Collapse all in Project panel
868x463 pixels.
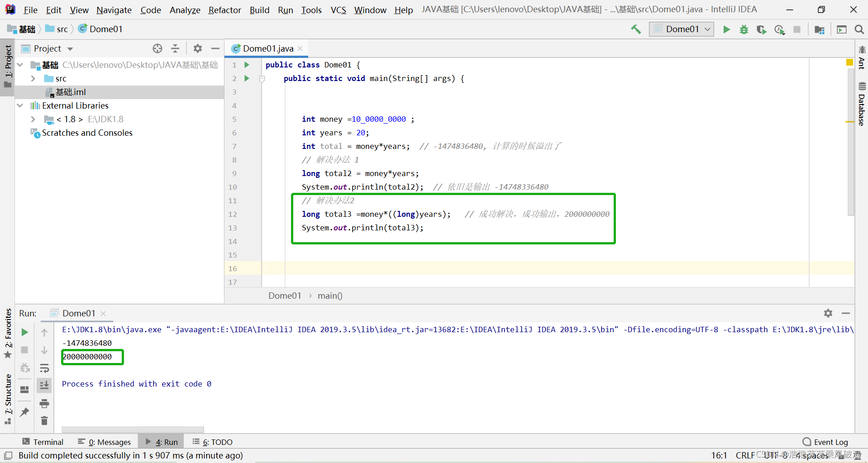pos(175,48)
